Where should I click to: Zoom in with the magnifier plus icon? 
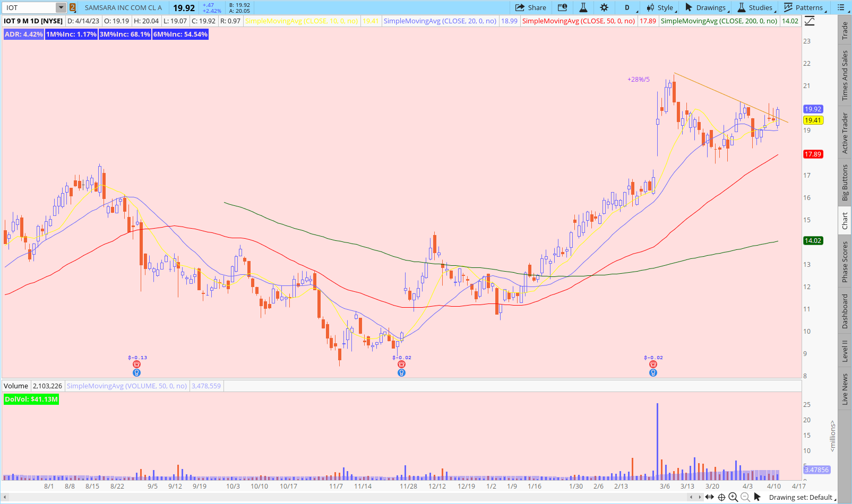pyautogui.click(x=733, y=497)
